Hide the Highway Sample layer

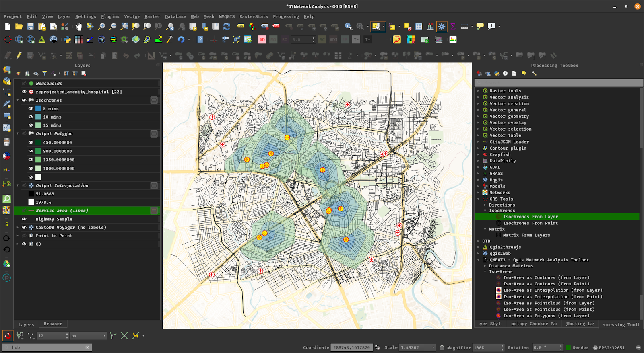coord(24,219)
